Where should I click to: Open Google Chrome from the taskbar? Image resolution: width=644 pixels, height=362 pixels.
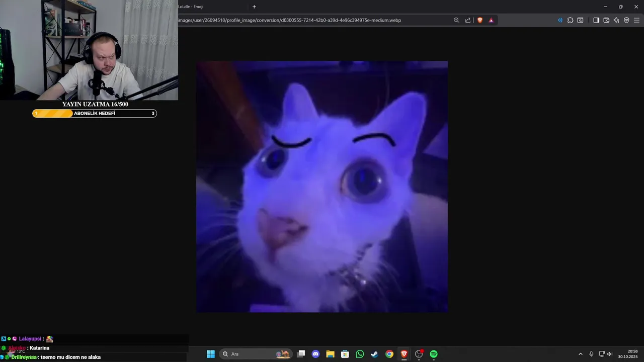click(389, 354)
